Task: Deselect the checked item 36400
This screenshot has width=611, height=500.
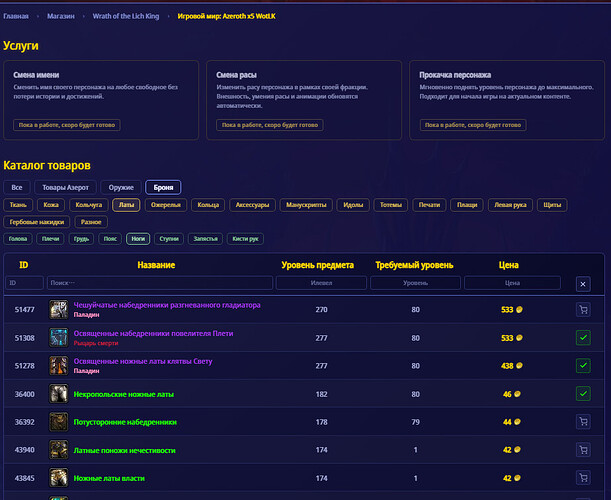Action: [583, 394]
